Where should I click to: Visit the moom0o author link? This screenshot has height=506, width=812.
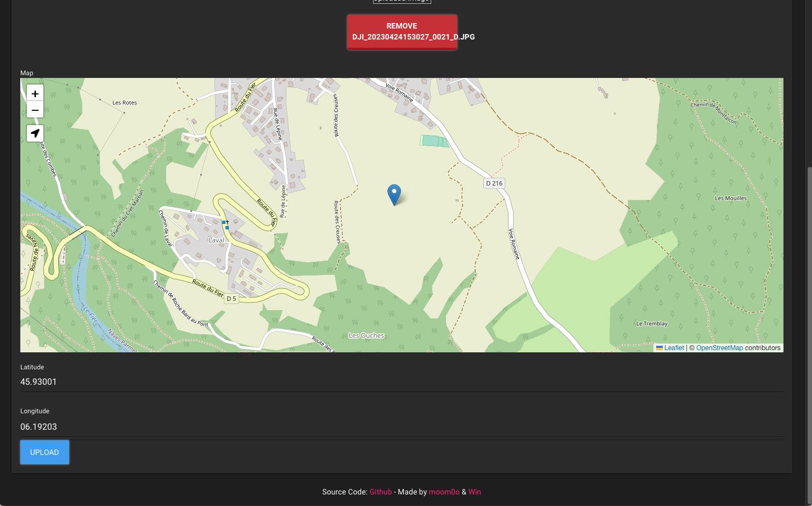point(444,492)
